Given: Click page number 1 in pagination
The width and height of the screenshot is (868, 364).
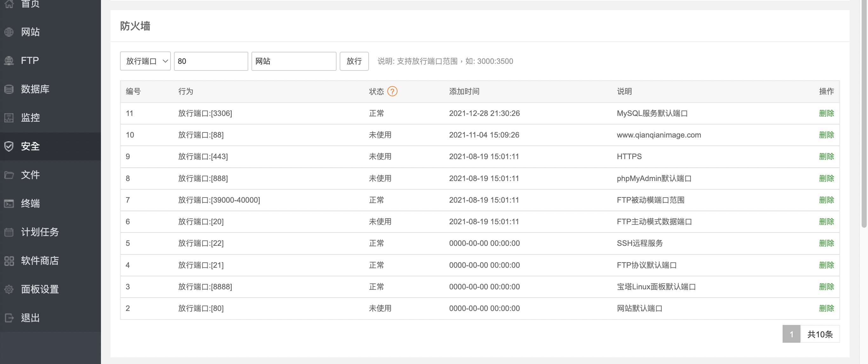Looking at the screenshot, I should pyautogui.click(x=791, y=334).
